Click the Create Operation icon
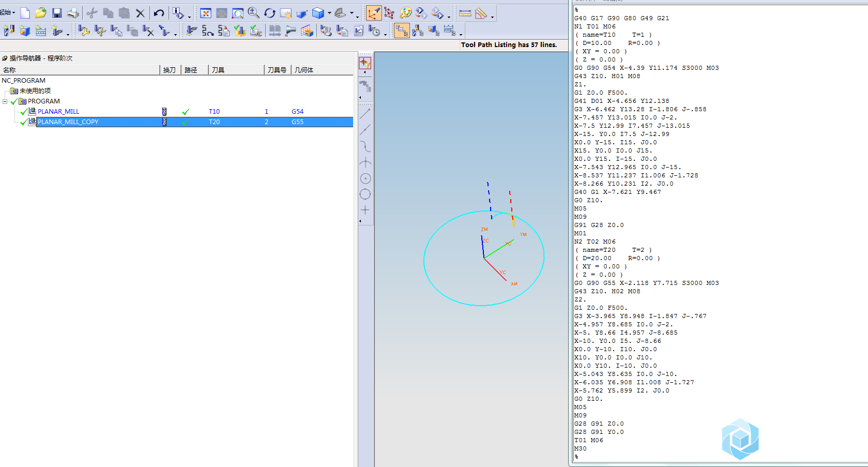Image resolution: width=868 pixels, height=467 pixels. coord(57,31)
